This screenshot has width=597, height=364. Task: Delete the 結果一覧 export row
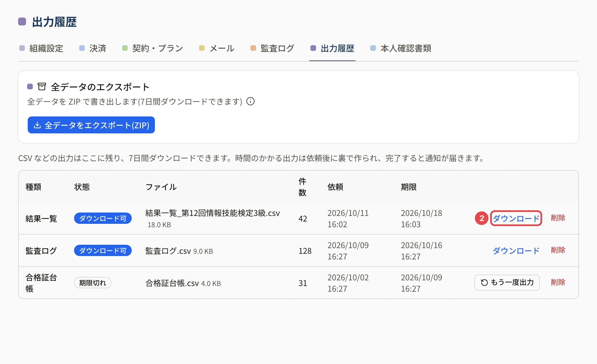[x=558, y=218]
